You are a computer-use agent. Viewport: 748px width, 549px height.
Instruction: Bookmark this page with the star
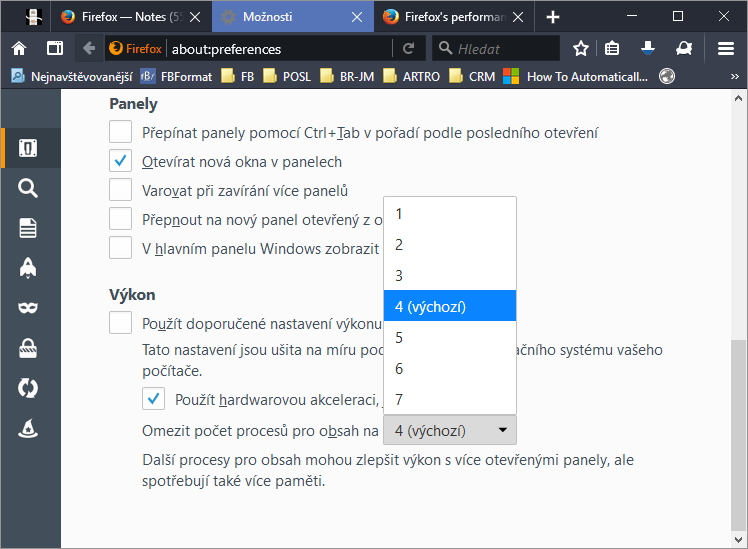point(581,48)
